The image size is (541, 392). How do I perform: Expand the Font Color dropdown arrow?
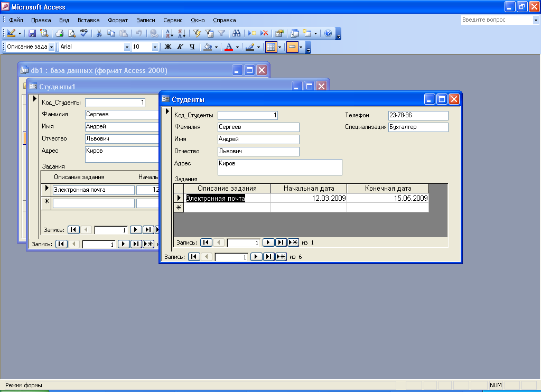[x=237, y=47]
